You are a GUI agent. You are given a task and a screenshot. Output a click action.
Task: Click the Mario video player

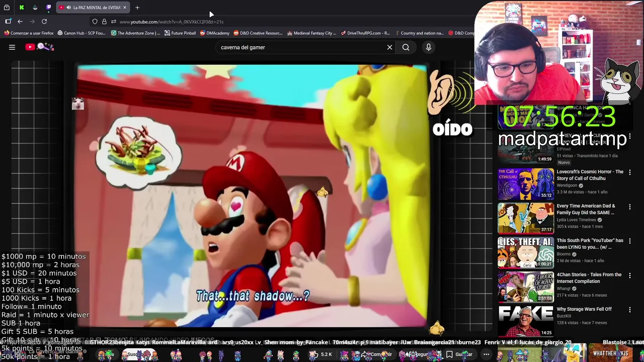252,196
